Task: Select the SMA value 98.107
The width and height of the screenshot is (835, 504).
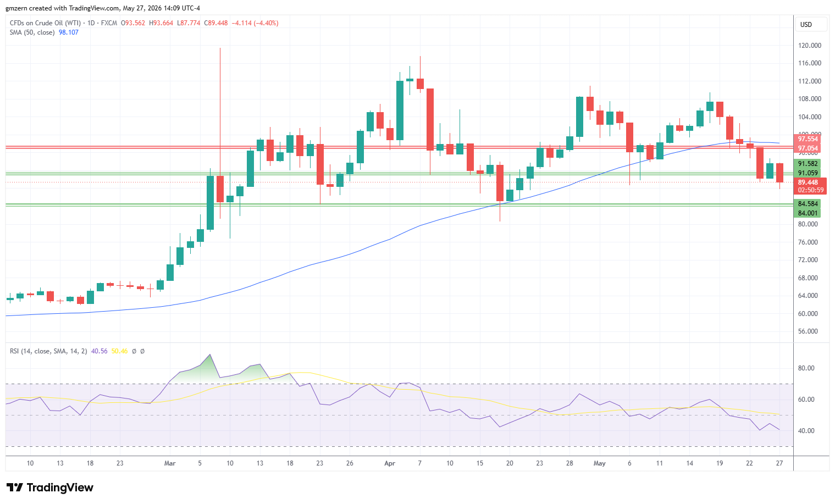Action: pos(69,32)
